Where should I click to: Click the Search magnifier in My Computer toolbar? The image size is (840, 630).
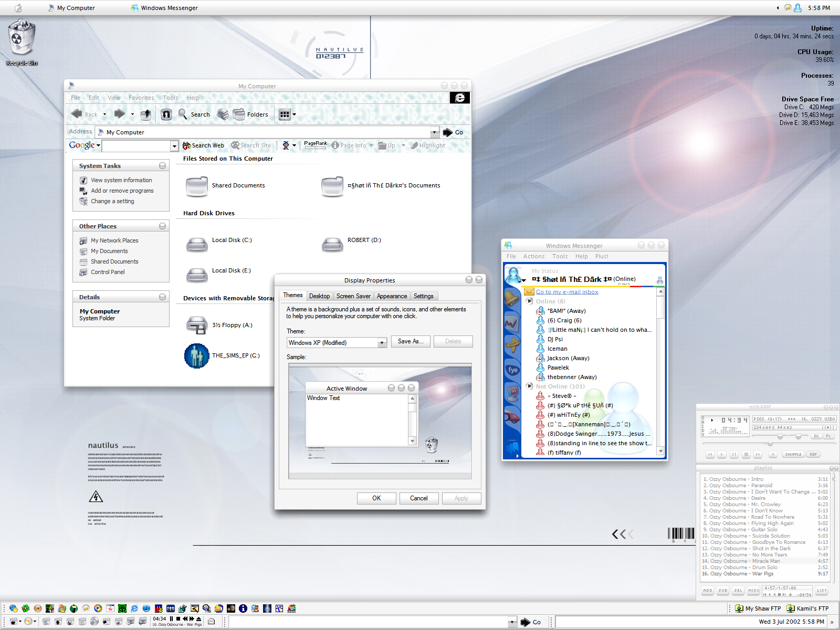[183, 114]
